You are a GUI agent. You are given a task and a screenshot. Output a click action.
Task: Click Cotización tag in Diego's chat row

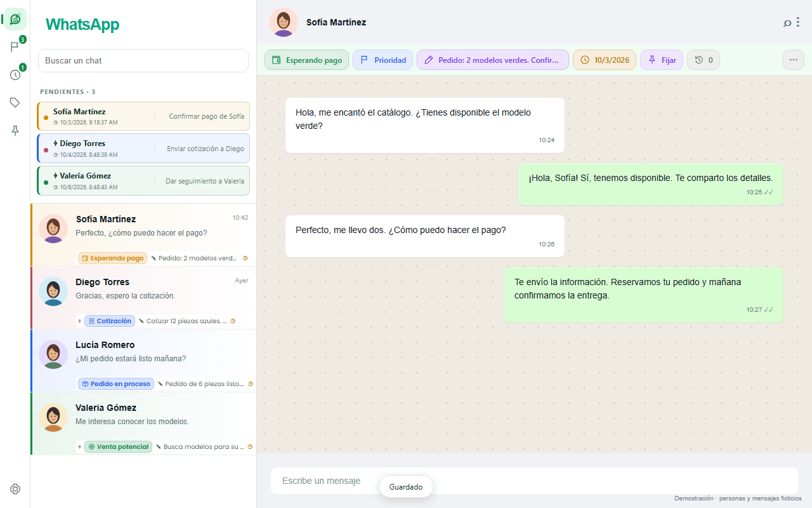pos(110,321)
